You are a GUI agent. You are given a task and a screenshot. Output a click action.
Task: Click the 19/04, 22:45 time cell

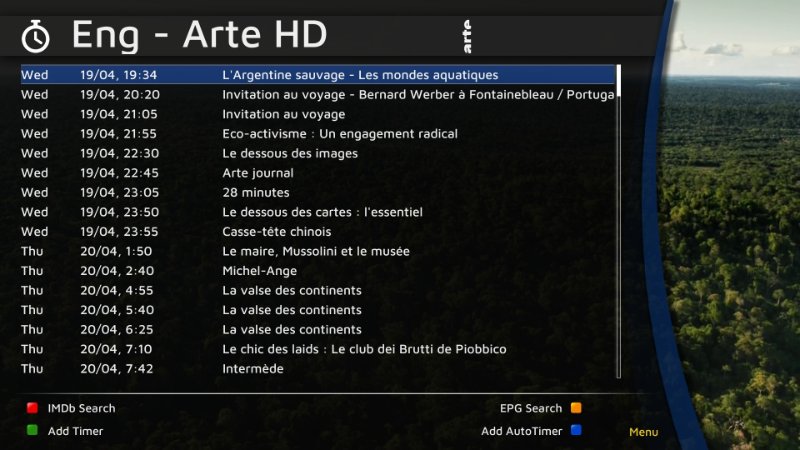119,173
